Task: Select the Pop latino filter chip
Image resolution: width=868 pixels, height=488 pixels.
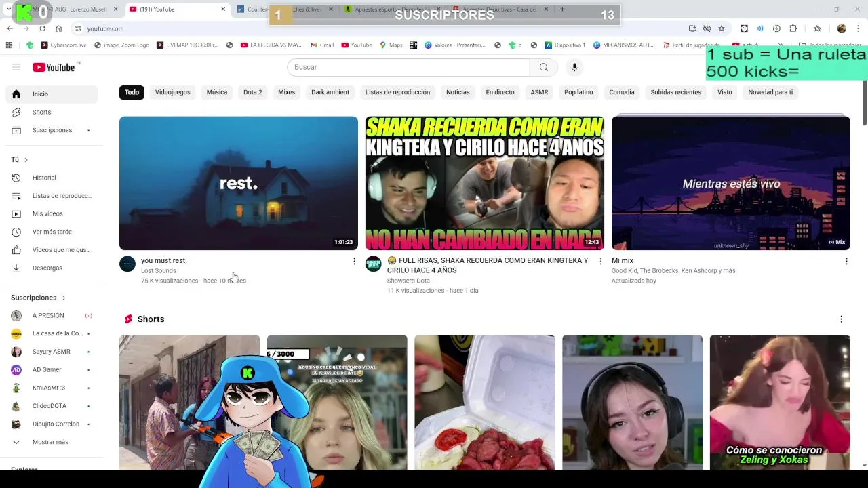Action: pos(578,92)
